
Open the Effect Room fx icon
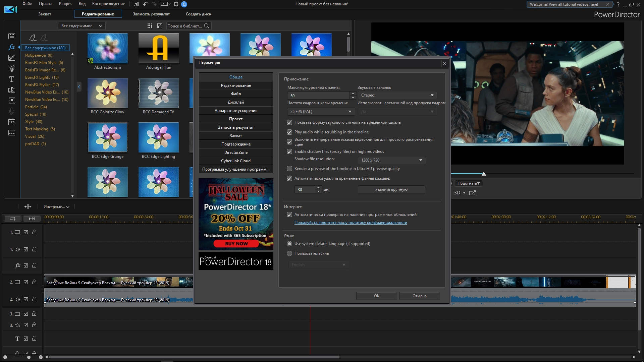coord(12,47)
